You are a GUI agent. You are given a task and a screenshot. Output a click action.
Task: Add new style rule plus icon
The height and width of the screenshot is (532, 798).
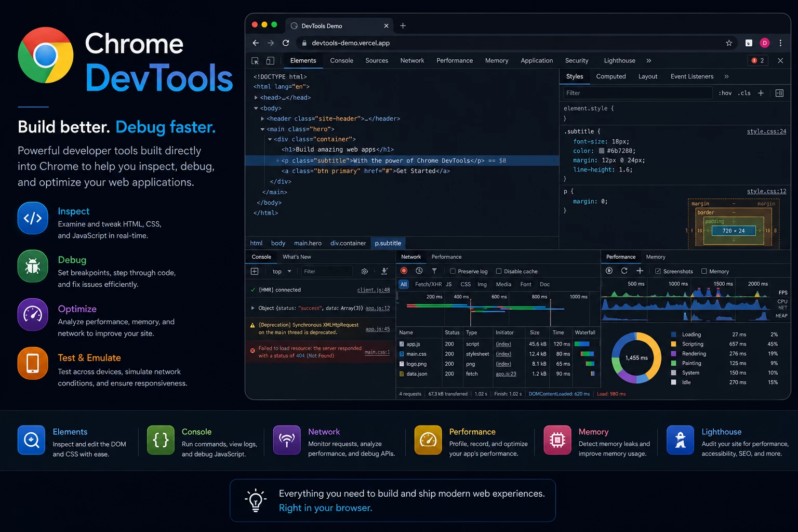(761, 93)
